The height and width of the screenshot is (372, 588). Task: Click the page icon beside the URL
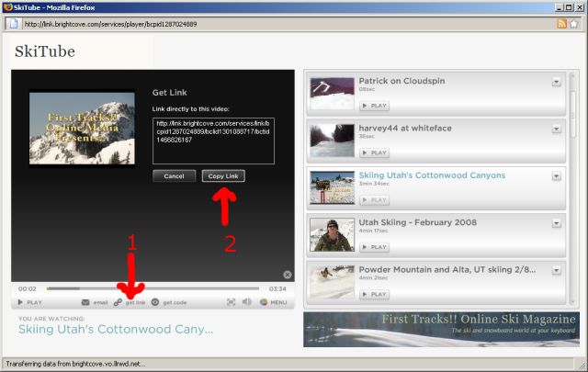pos(14,24)
